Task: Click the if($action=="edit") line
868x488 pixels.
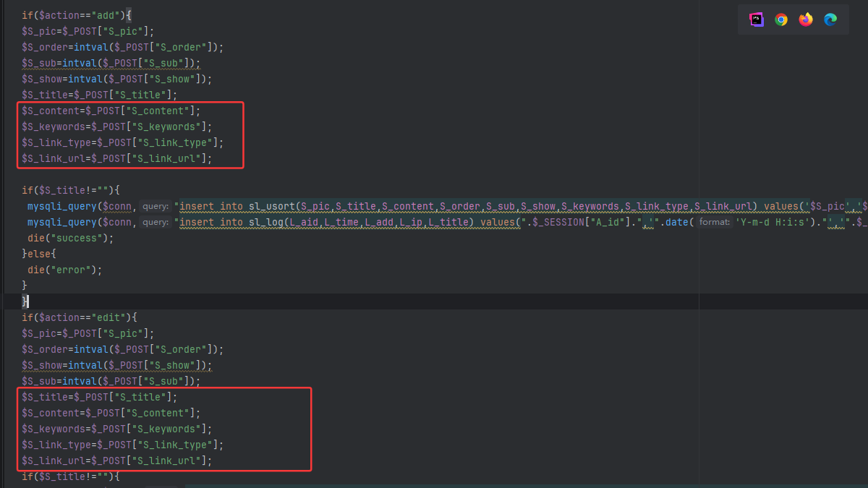Action: [x=74, y=317]
